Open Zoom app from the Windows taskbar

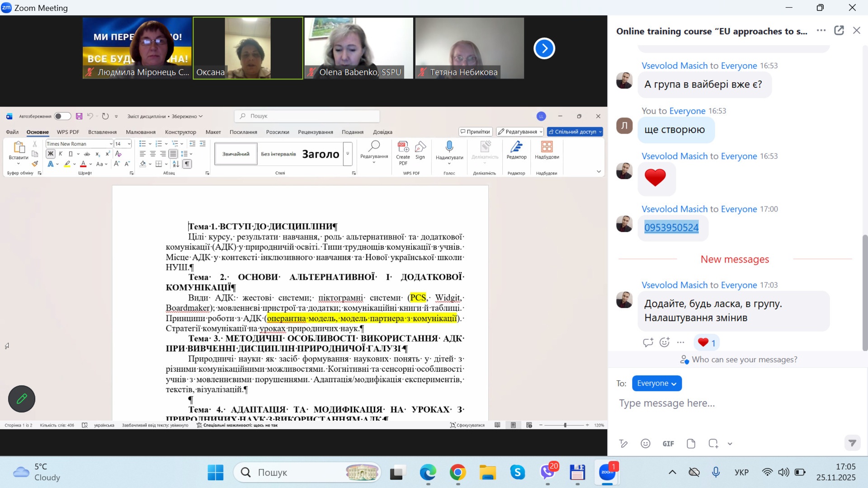607,473
